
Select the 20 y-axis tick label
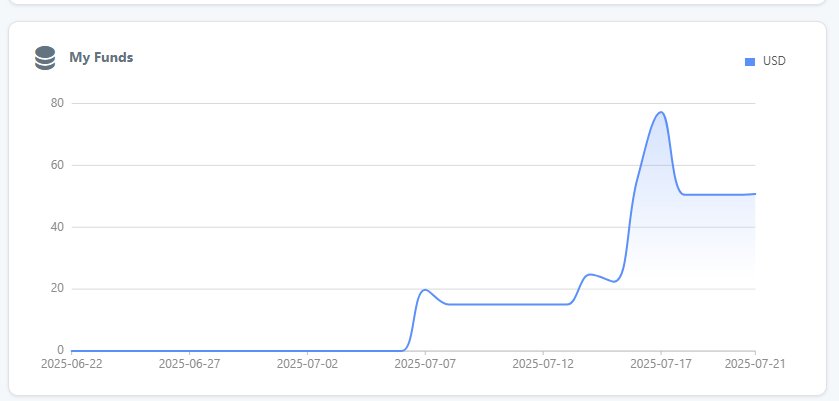click(57, 289)
